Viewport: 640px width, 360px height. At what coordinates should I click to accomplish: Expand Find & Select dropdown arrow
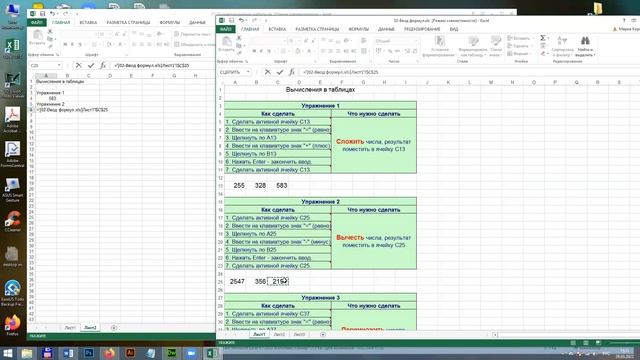coord(594,55)
